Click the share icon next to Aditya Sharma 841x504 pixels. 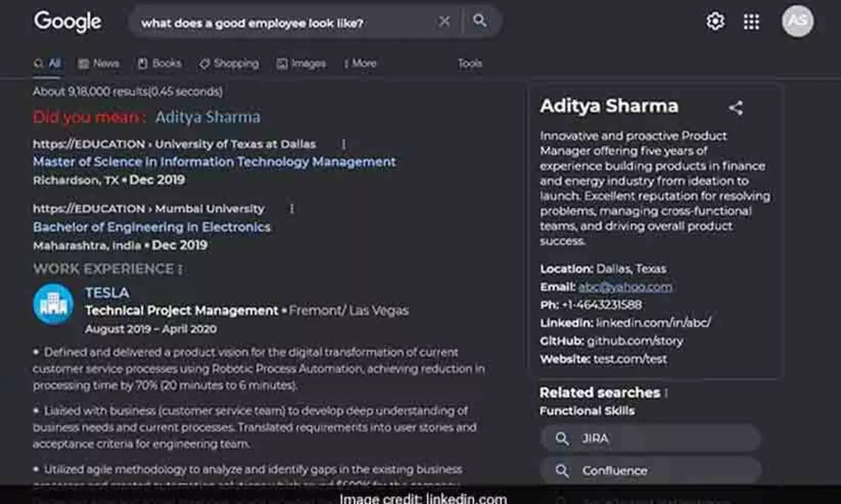click(736, 108)
